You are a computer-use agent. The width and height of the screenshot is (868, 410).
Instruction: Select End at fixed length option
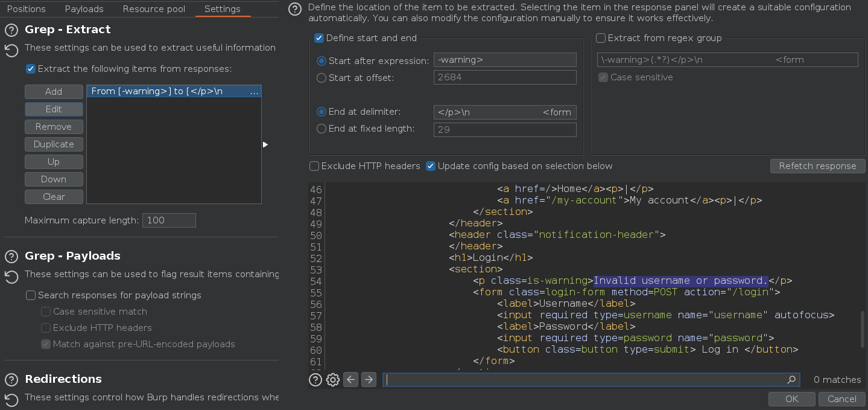322,129
